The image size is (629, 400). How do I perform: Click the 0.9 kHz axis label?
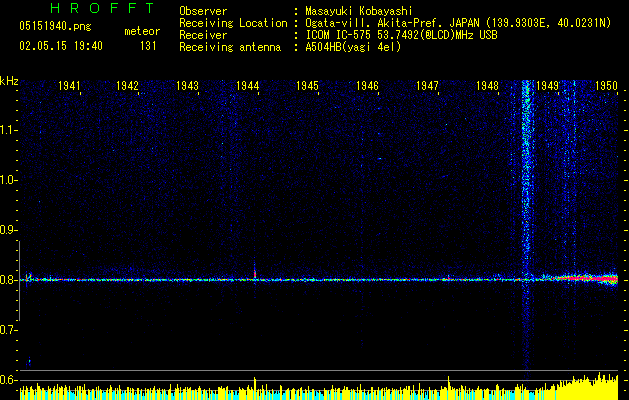click(x=7, y=230)
